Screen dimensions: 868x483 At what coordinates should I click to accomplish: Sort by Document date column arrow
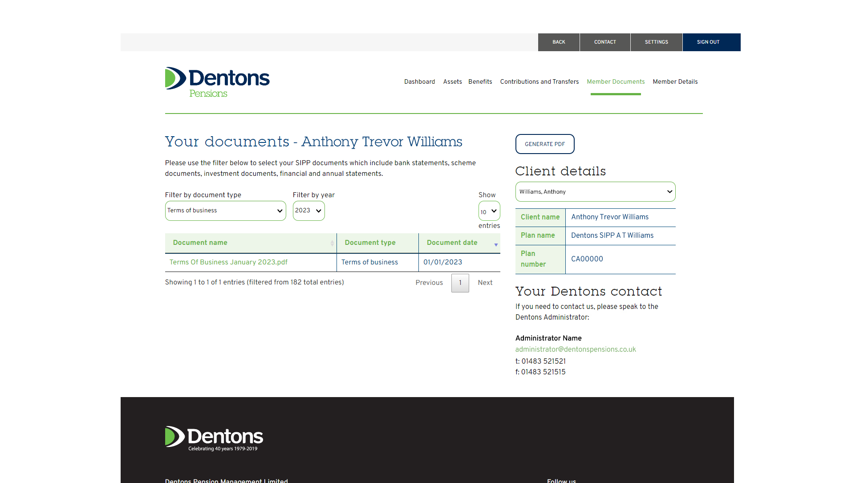pyautogui.click(x=496, y=245)
